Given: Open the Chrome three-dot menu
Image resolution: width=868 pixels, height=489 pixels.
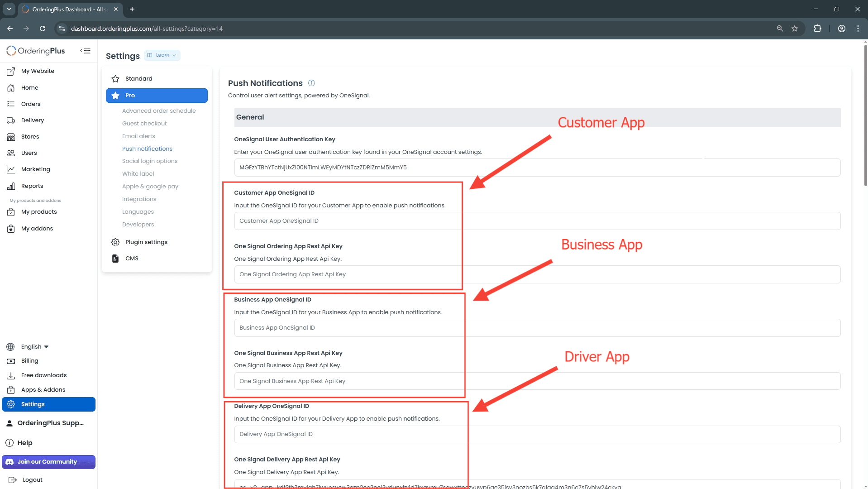Looking at the screenshot, I should (x=858, y=29).
